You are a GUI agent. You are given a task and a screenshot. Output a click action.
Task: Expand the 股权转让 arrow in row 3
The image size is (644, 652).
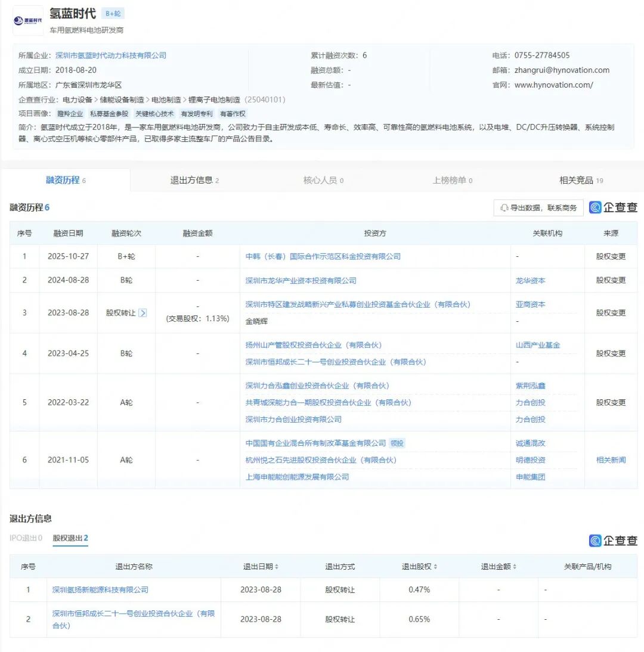(143, 313)
